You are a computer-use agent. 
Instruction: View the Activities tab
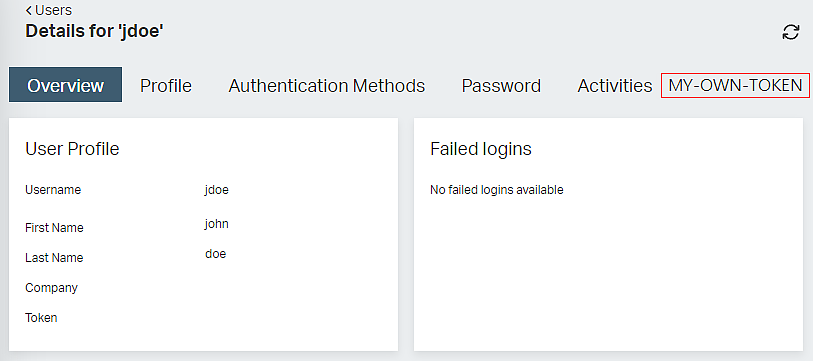(x=614, y=85)
